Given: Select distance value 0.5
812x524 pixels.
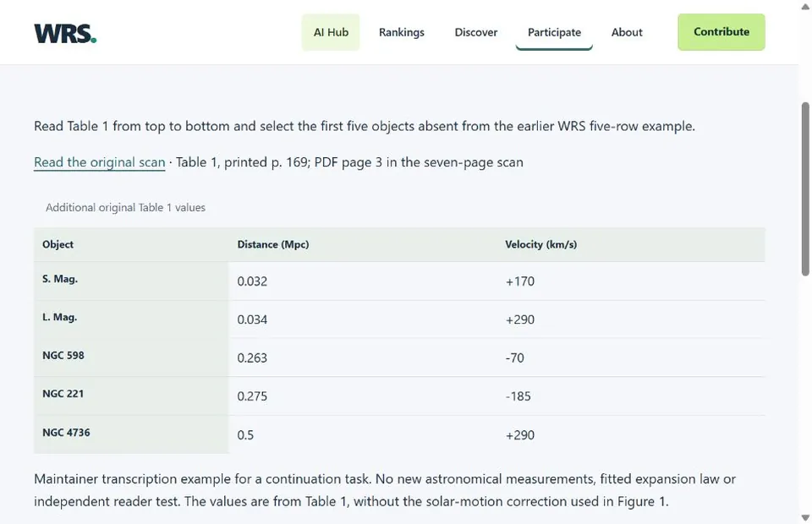Looking at the screenshot, I should tap(245, 435).
